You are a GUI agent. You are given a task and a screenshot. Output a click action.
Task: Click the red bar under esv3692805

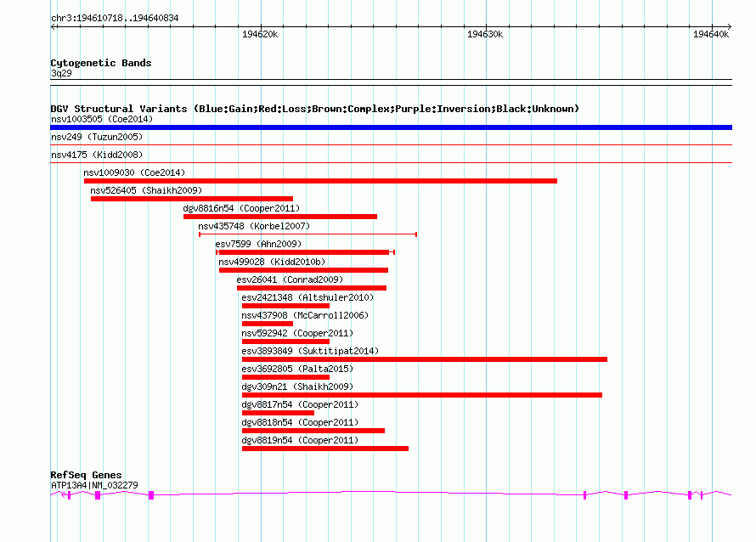[286, 377]
